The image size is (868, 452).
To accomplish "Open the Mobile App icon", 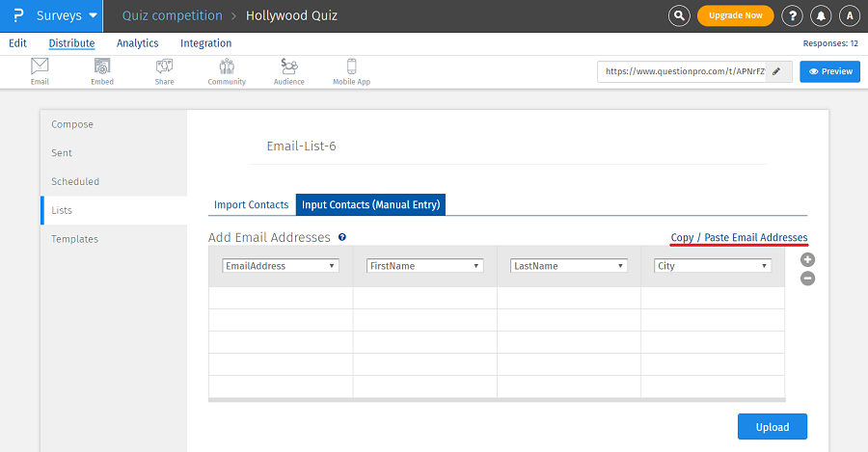I will click(352, 66).
